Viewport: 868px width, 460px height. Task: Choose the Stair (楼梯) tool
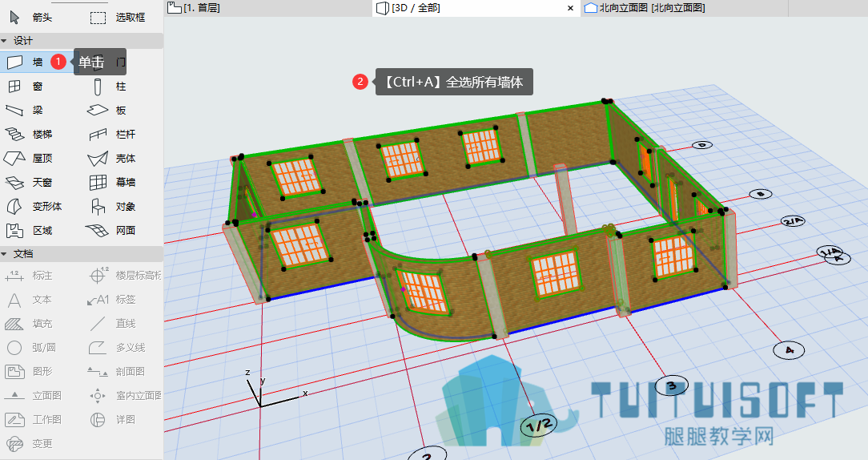pyautogui.click(x=29, y=134)
